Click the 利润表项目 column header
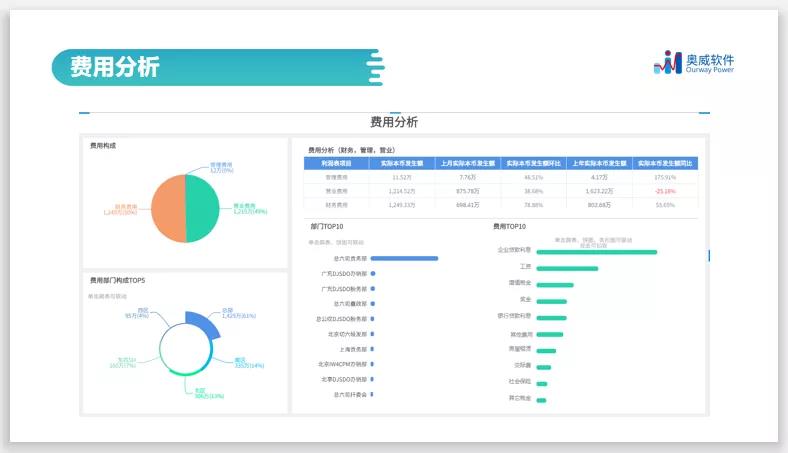 tap(336, 162)
